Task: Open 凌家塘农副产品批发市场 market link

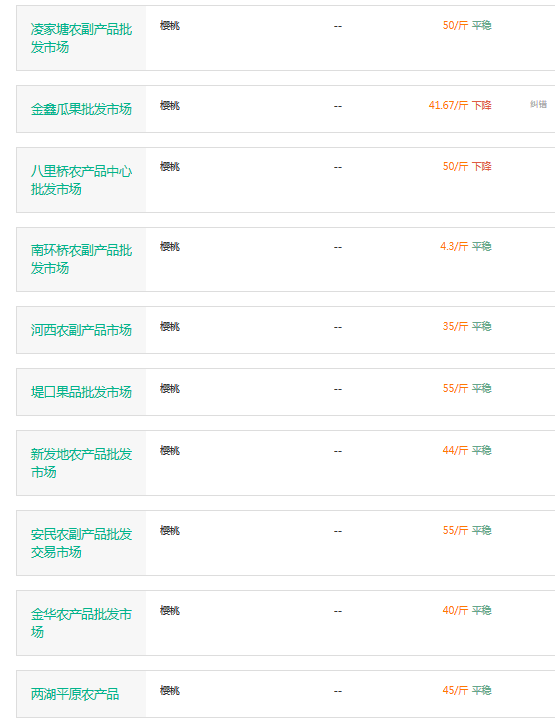Action: 82,38
